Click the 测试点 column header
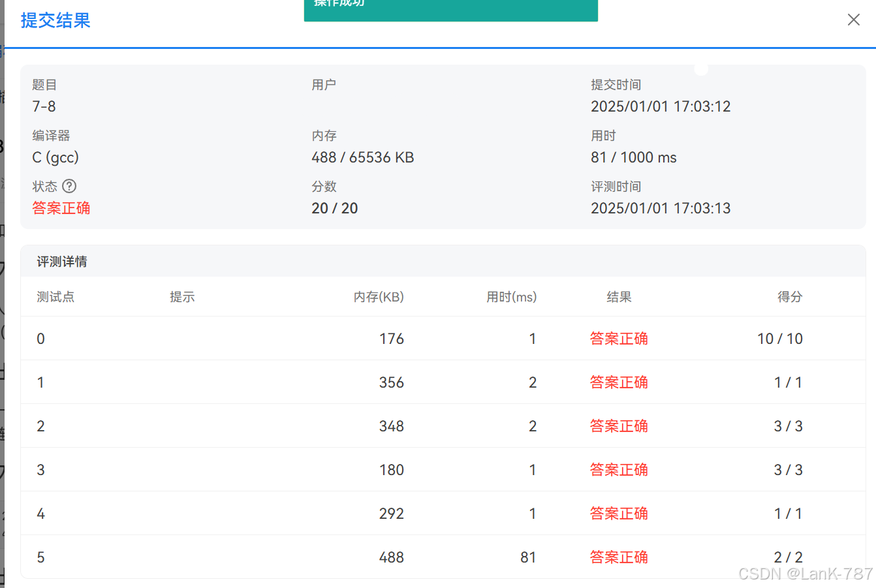This screenshot has width=876, height=588. 55,297
